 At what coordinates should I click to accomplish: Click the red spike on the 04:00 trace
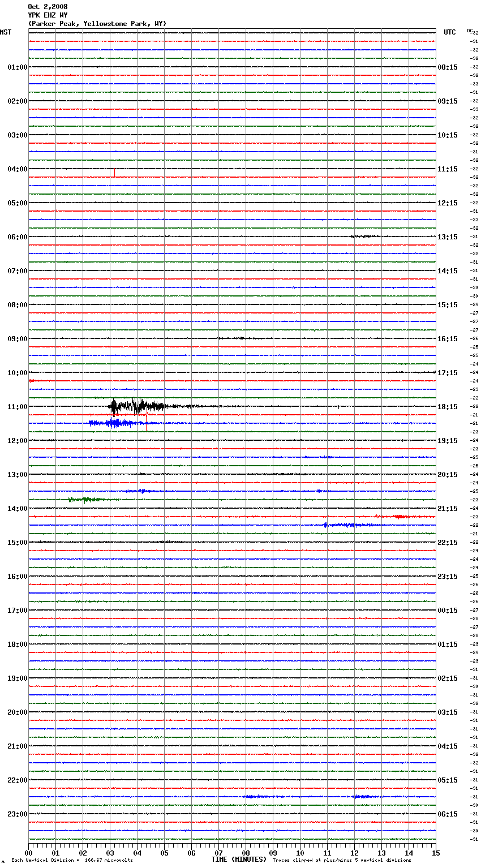point(114,173)
